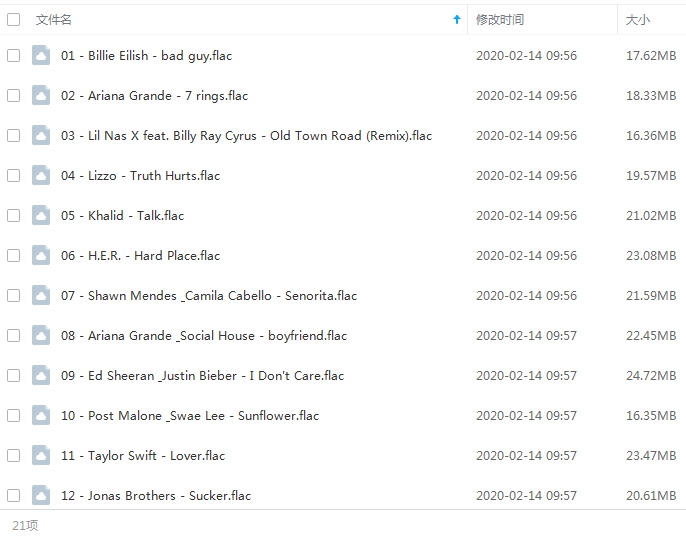Click the 22.45MB size value

[x=651, y=336]
